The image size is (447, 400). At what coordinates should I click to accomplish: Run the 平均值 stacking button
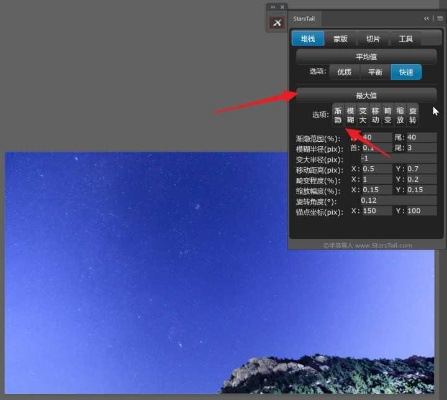tap(366, 57)
